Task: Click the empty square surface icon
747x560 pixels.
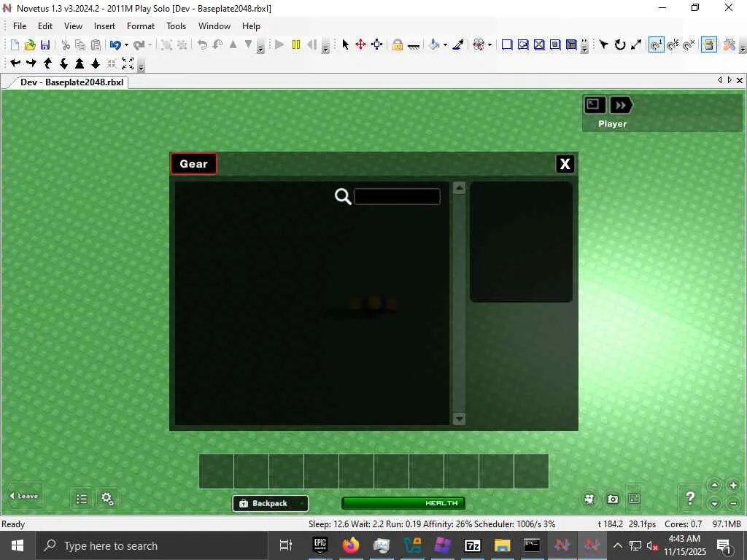Action: [507, 44]
